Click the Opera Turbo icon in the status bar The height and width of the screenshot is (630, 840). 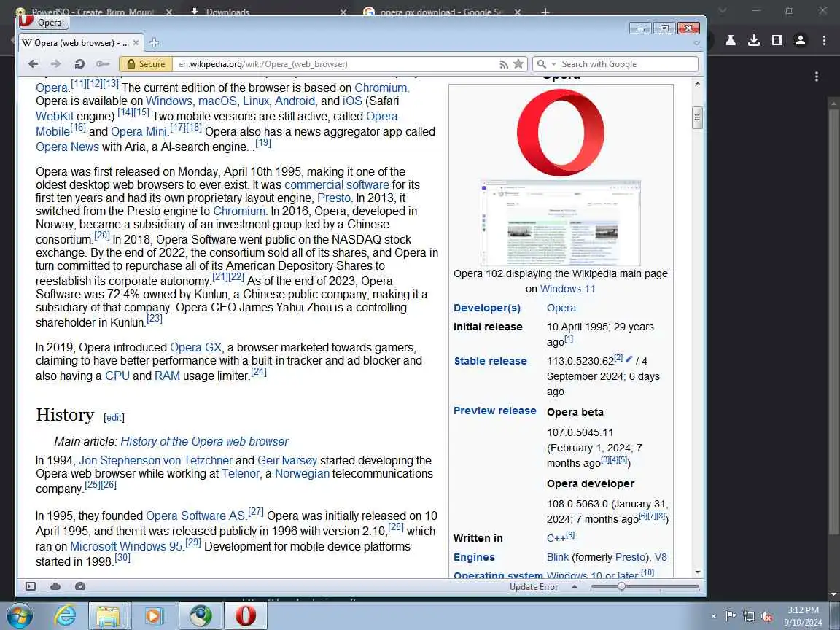[x=80, y=586]
